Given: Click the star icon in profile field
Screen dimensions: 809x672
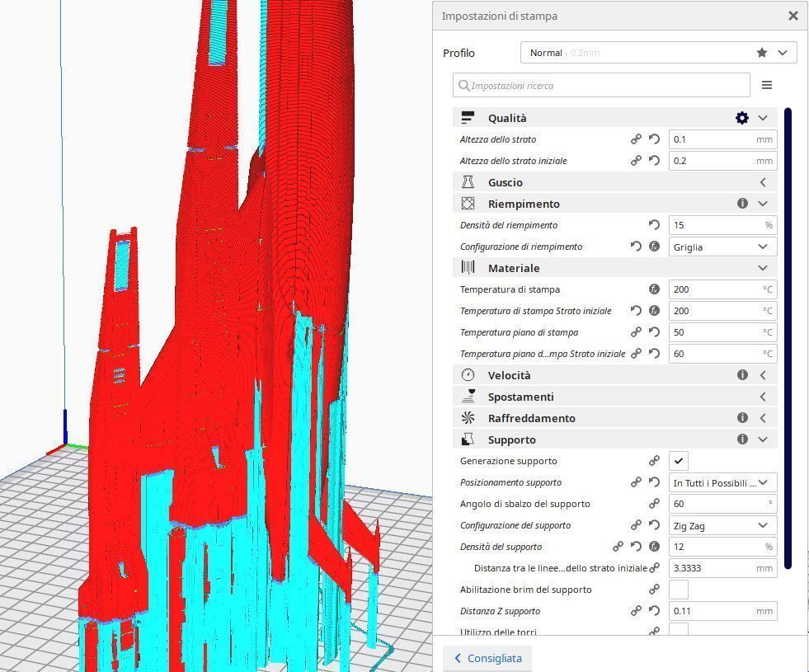Looking at the screenshot, I should click(x=761, y=53).
